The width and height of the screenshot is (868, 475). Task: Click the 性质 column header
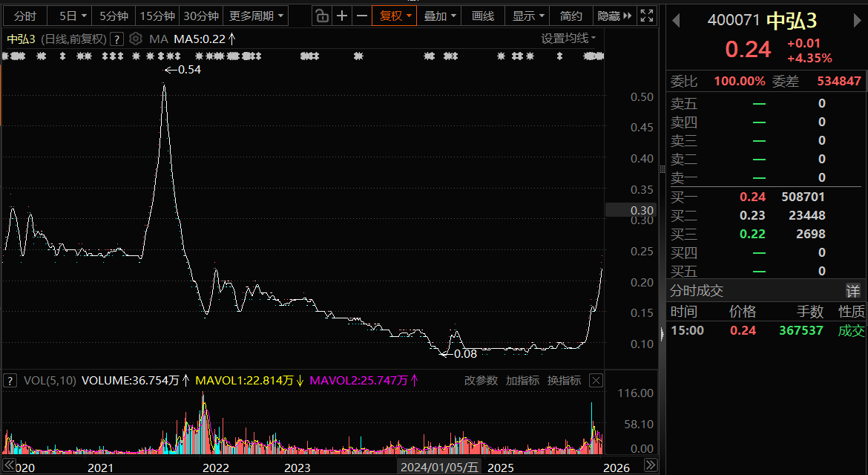852,312
